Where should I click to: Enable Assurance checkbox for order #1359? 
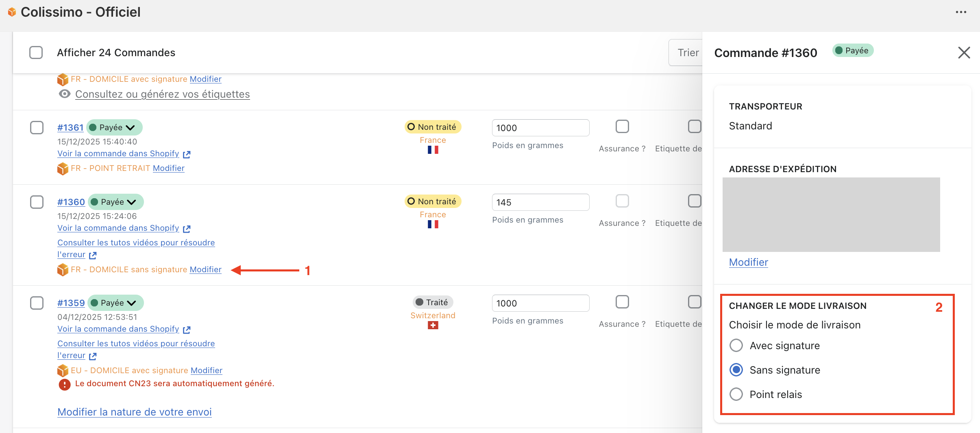(x=622, y=302)
